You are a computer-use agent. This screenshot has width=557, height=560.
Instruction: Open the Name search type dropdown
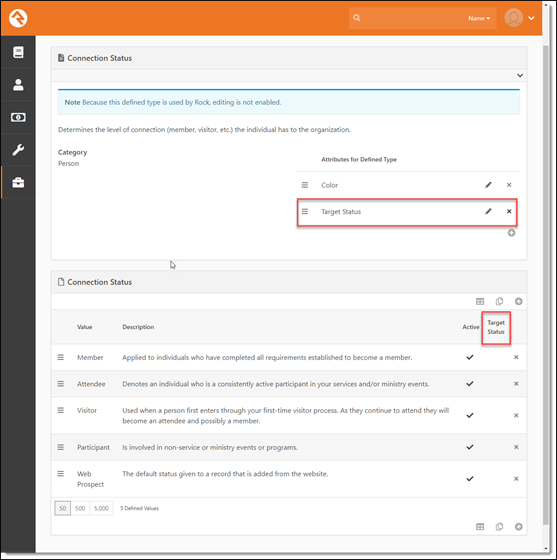tap(479, 18)
